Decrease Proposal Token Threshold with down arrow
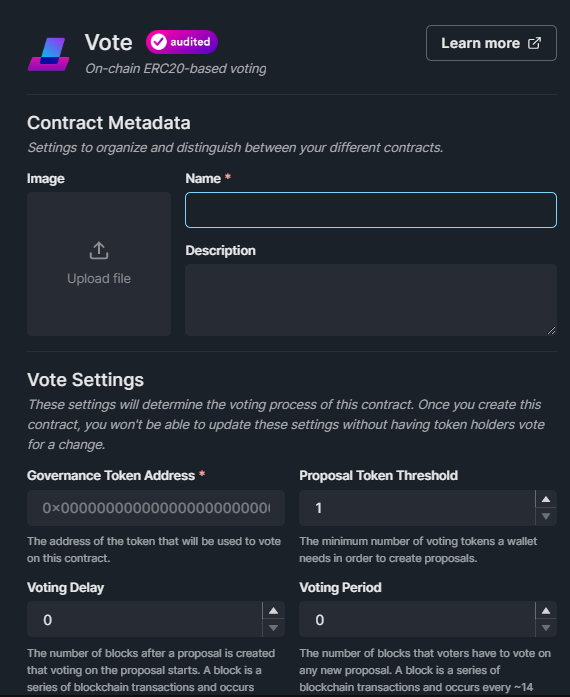 (x=546, y=517)
